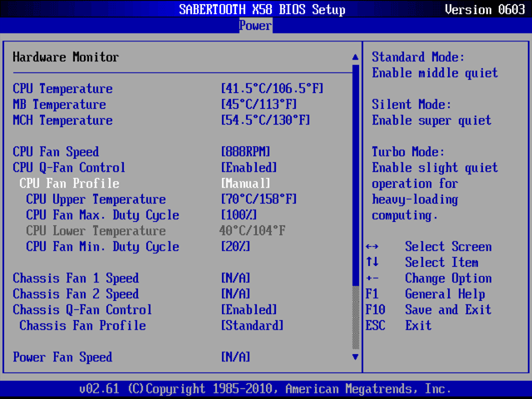Click the SABERTOOTH X58 BIOS Setup title
Image resolution: width=532 pixels, height=399 pixels.
click(263, 9)
